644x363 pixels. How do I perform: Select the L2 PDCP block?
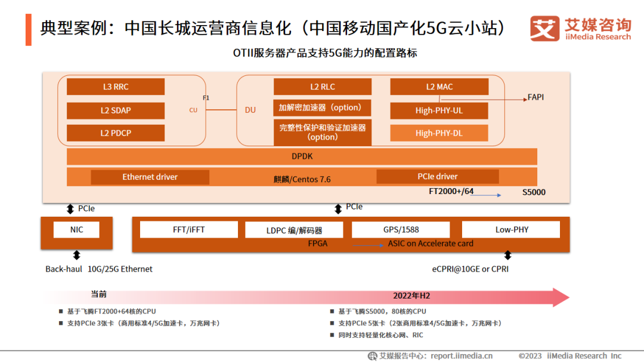tap(116, 133)
